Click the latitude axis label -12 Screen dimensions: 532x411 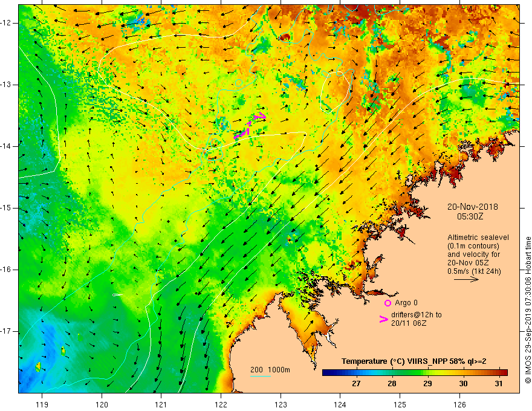6,23
